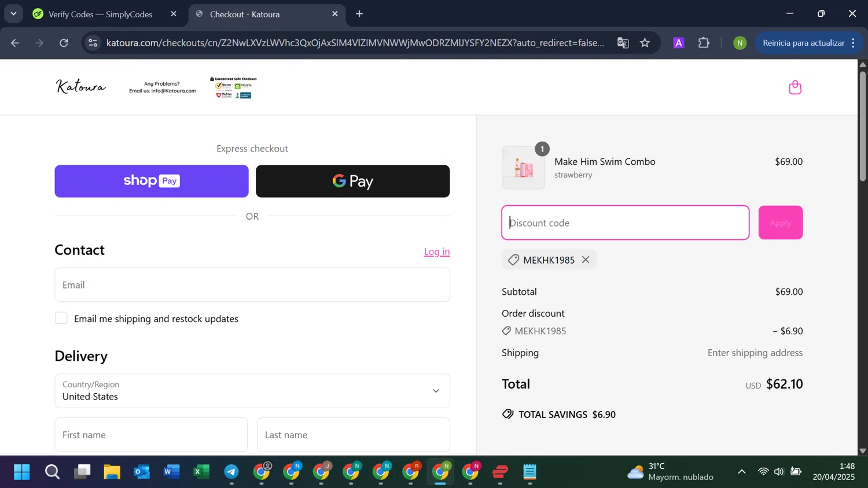Open a new browser tab
The image size is (868, 488).
tap(359, 14)
